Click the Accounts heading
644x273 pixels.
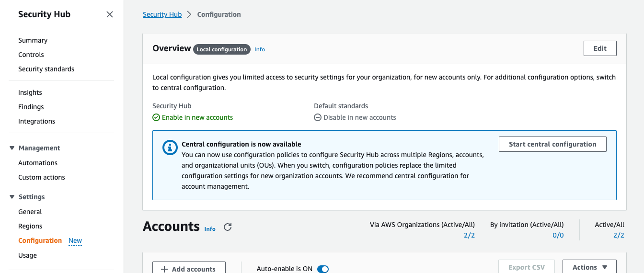point(171,226)
